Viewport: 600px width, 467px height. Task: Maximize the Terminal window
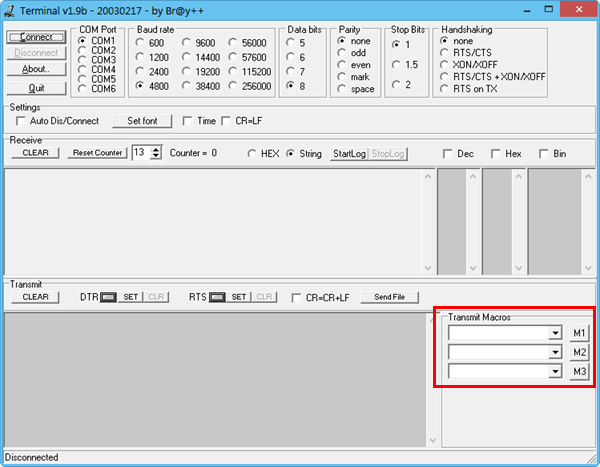click(x=549, y=9)
